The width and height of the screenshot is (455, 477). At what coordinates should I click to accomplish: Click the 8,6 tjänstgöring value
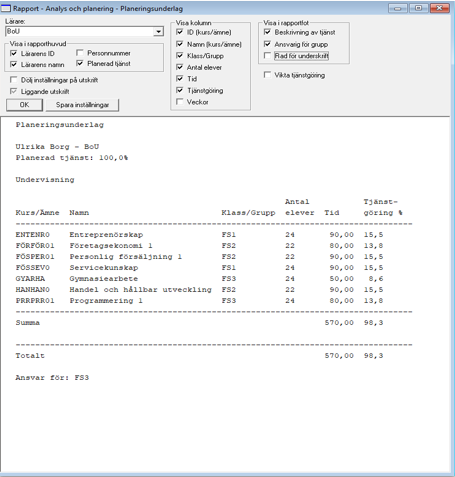point(376,279)
